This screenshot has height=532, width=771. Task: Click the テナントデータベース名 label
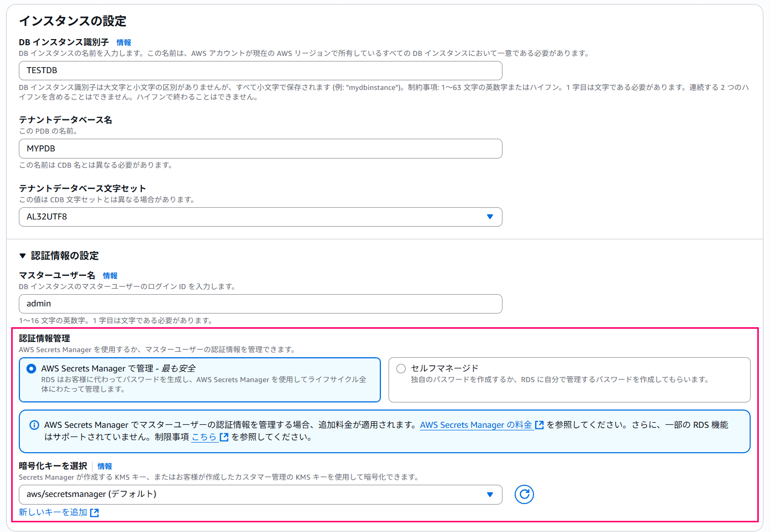[x=66, y=120]
